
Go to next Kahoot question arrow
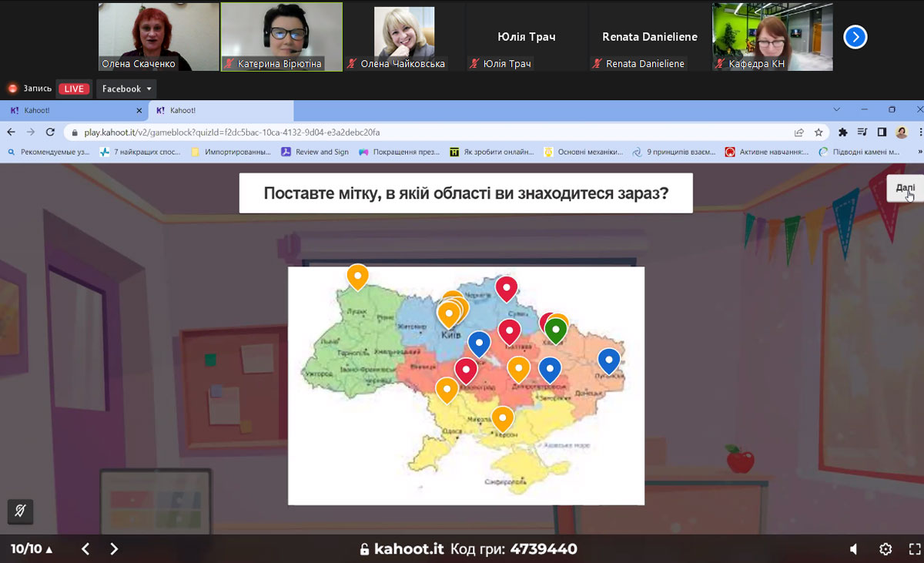click(x=114, y=549)
